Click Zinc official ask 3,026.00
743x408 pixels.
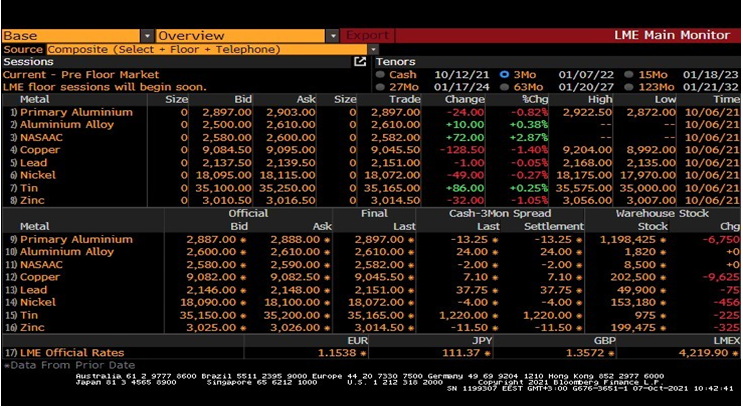pyautogui.click(x=295, y=327)
